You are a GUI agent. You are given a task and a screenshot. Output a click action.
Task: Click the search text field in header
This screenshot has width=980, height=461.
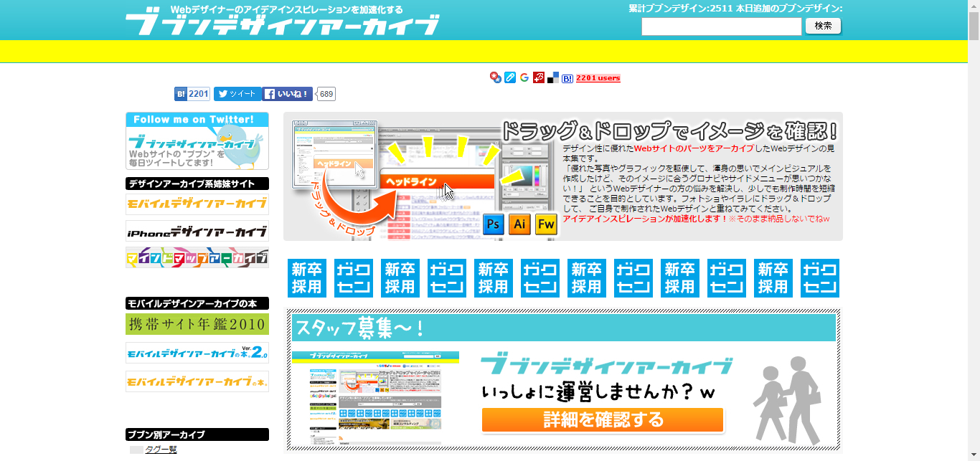pyautogui.click(x=721, y=27)
